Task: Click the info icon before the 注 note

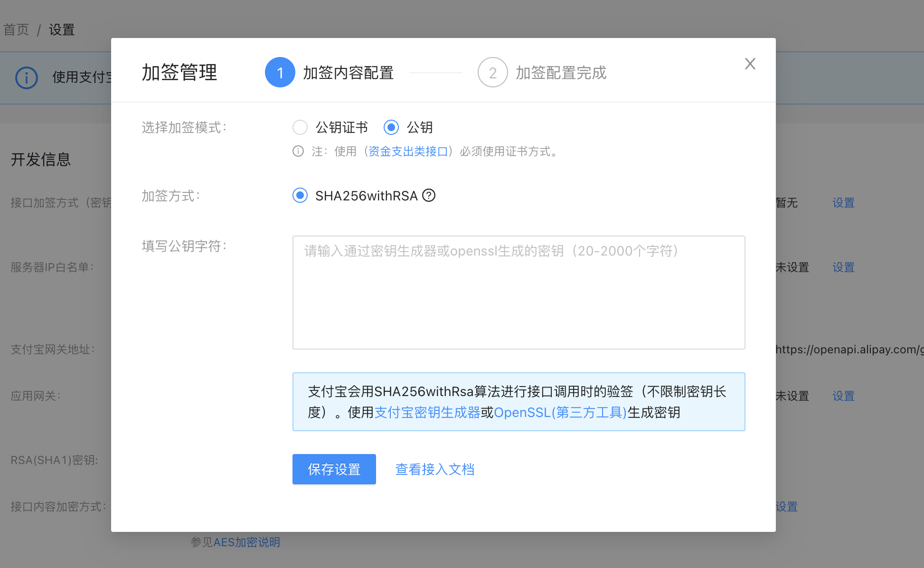Action: 298,151
